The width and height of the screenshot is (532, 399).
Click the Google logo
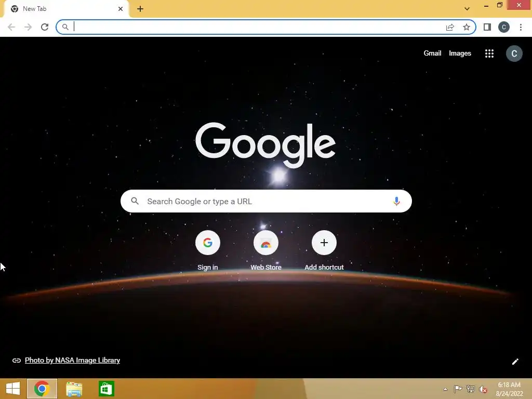[x=265, y=145]
